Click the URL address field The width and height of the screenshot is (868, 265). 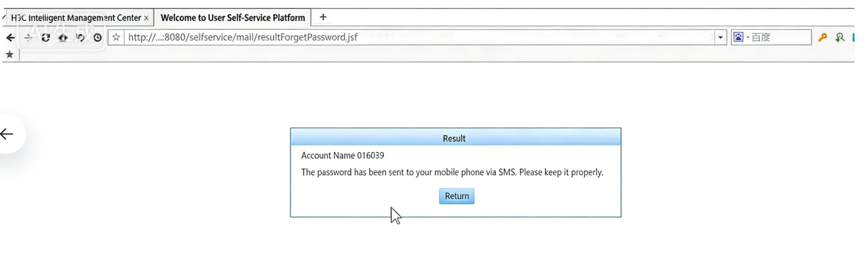tap(418, 37)
